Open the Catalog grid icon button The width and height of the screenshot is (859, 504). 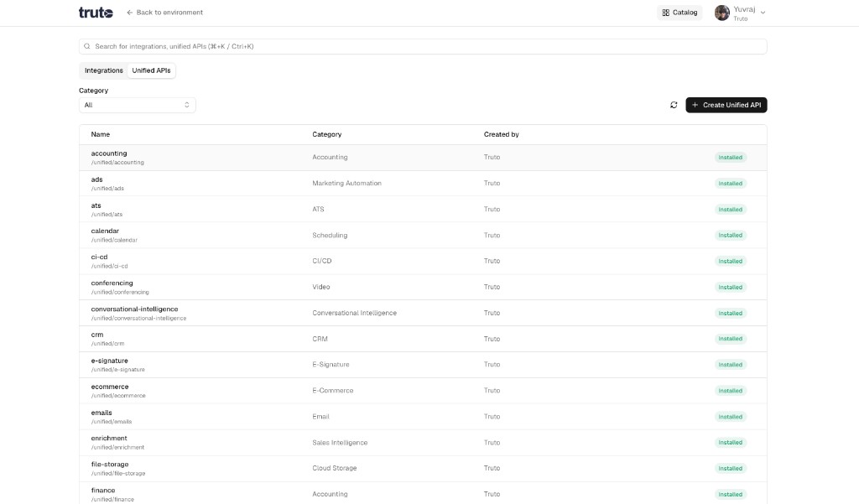pyautogui.click(x=679, y=12)
